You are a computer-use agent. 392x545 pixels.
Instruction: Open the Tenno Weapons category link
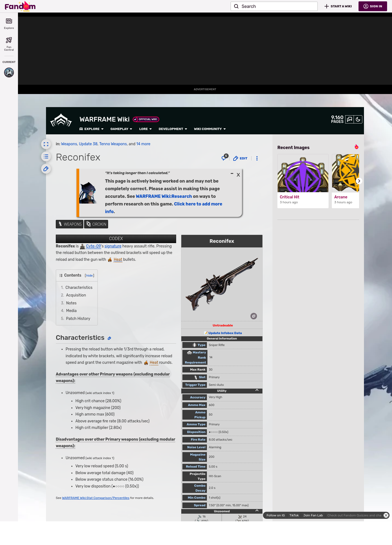(113, 144)
